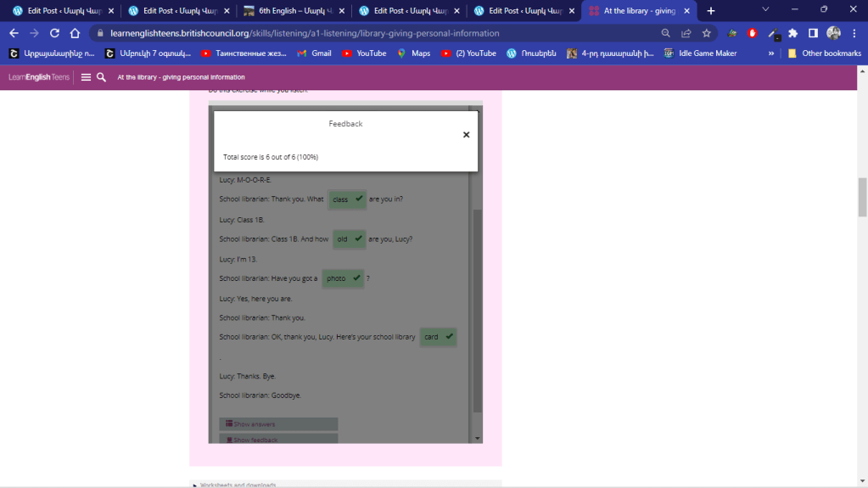Open the LearnEnglish Teens hamburger menu

pos(86,77)
